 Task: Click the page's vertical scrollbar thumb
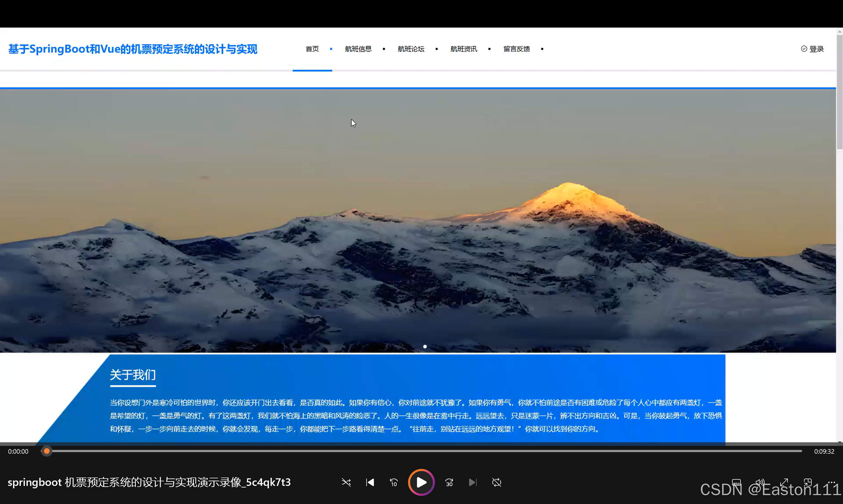(x=839, y=92)
